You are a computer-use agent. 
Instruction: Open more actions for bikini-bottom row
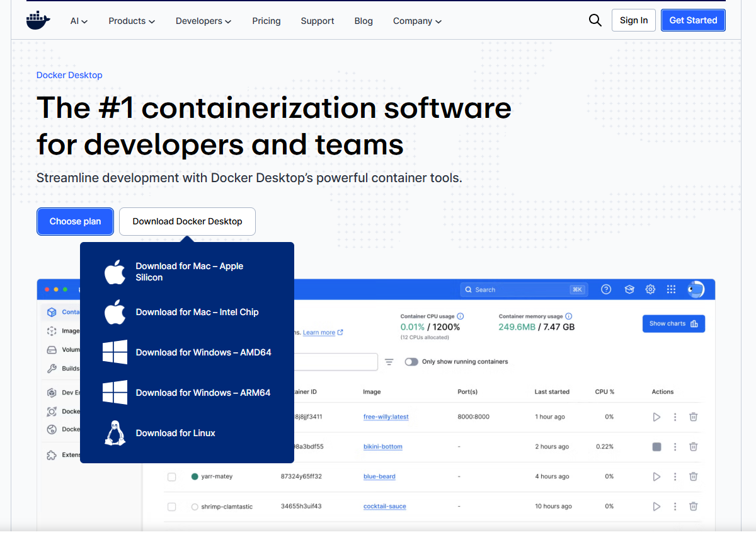coord(675,447)
